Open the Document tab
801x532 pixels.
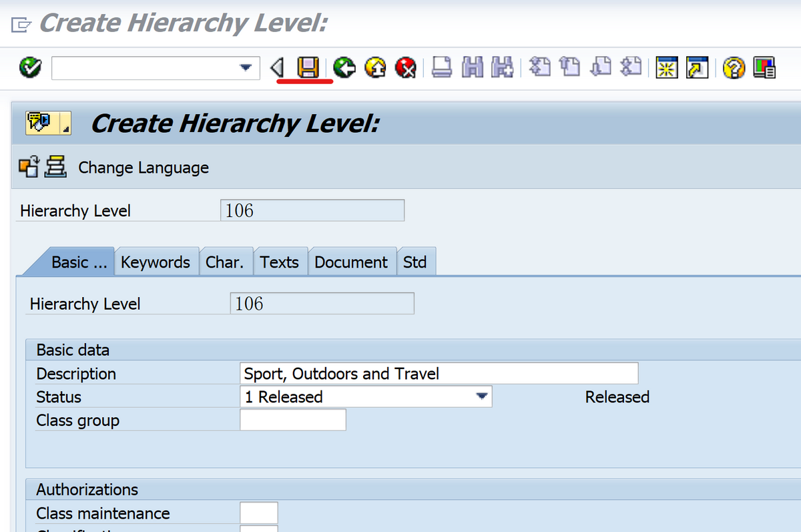351,262
